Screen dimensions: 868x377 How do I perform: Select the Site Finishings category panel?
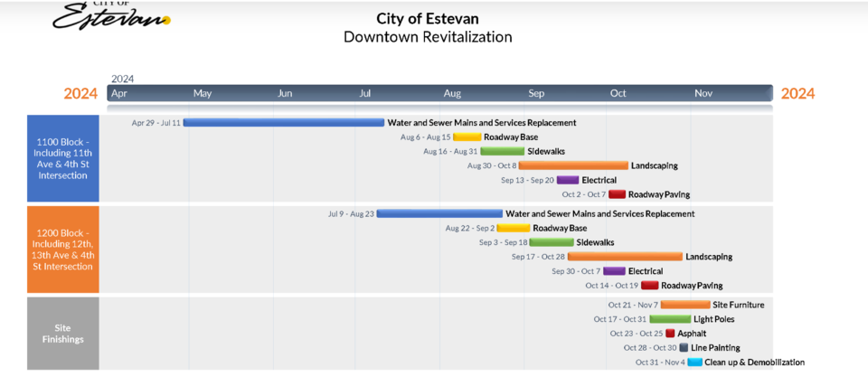pyautogui.click(x=63, y=334)
